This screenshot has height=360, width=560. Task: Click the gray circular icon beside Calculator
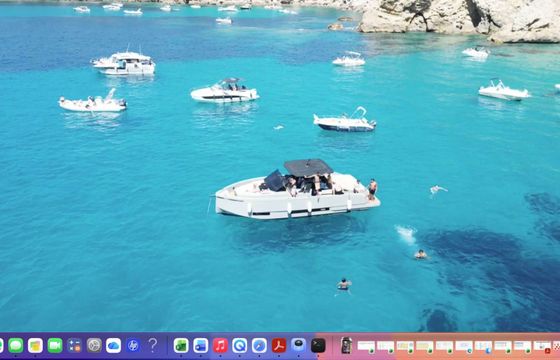coord(94,346)
